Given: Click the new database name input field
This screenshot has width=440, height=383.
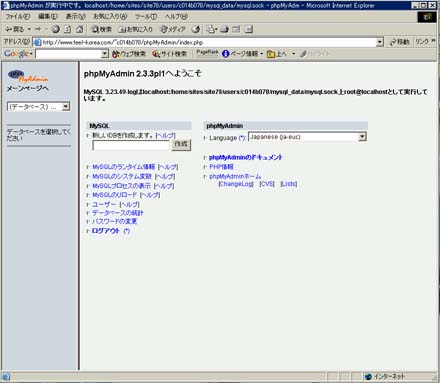Looking at the screenshot, I should 131,146.
